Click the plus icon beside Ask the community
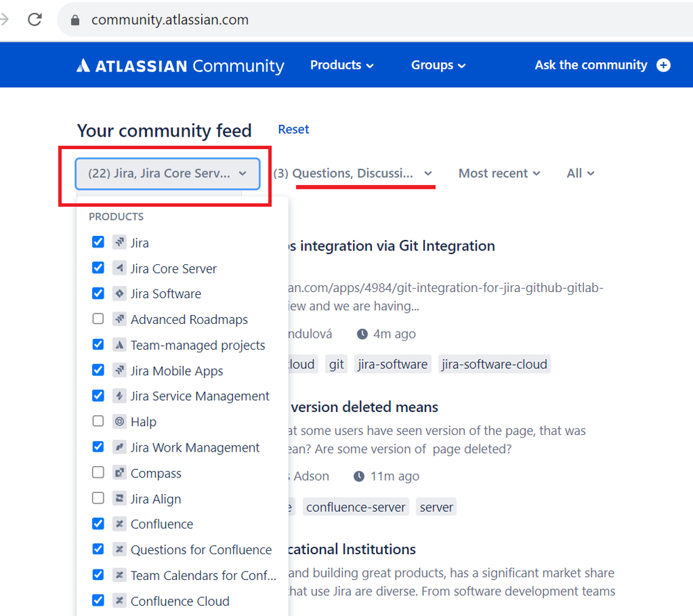The height and width of the screenshot is (616, 693). (x=663, y=65)
